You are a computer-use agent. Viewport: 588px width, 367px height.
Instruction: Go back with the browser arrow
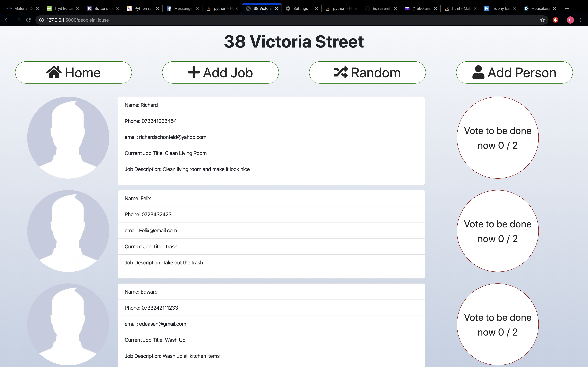coord(7,20)
